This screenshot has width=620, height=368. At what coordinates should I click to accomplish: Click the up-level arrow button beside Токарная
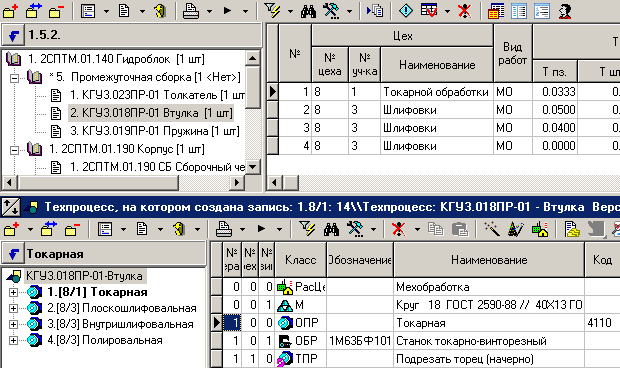[x=13, y=254]
